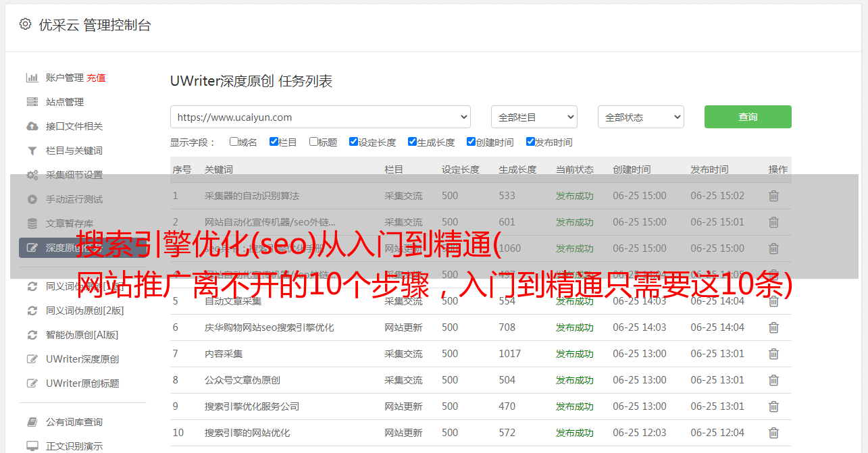
Task: Delete the 自动文章采集 task using its trash icon
Action: 774,301
